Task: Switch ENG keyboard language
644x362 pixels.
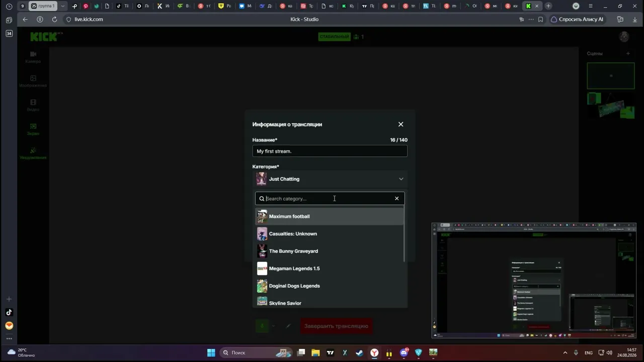Action: pos(588,353)
